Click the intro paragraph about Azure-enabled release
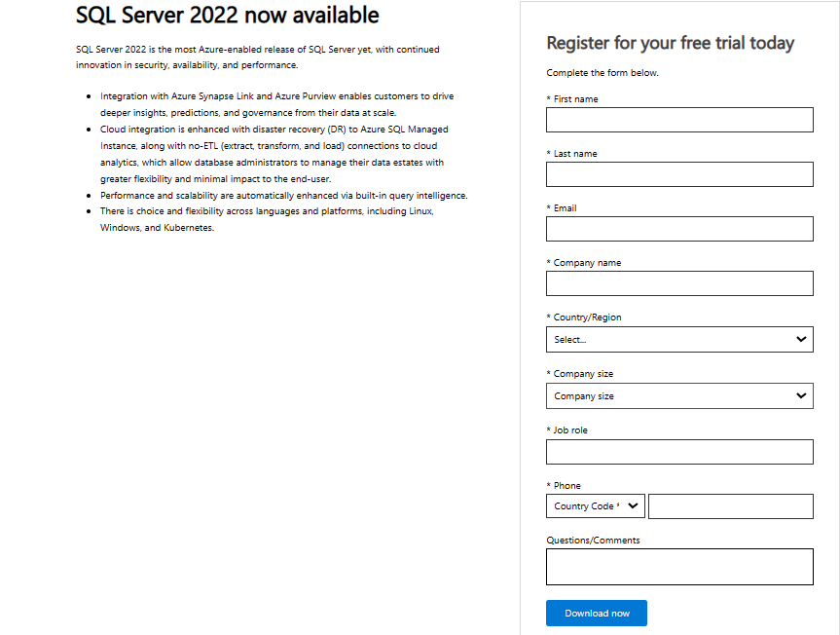Screen dimensions: 840x635 pos(258,57)
